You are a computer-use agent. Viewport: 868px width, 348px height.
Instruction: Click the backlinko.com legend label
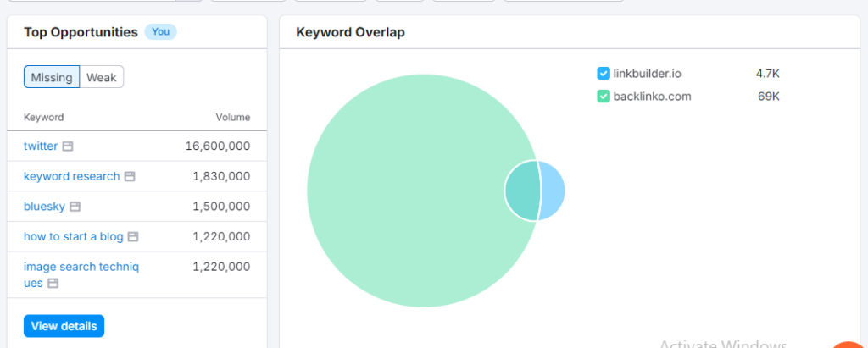(652, 97)
